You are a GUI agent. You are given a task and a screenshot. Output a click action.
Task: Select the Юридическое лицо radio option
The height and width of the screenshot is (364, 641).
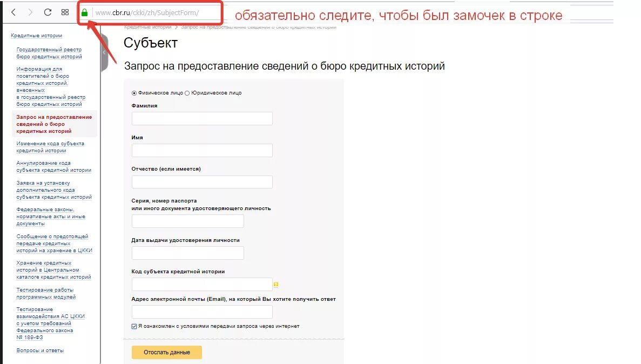(187, 93)
